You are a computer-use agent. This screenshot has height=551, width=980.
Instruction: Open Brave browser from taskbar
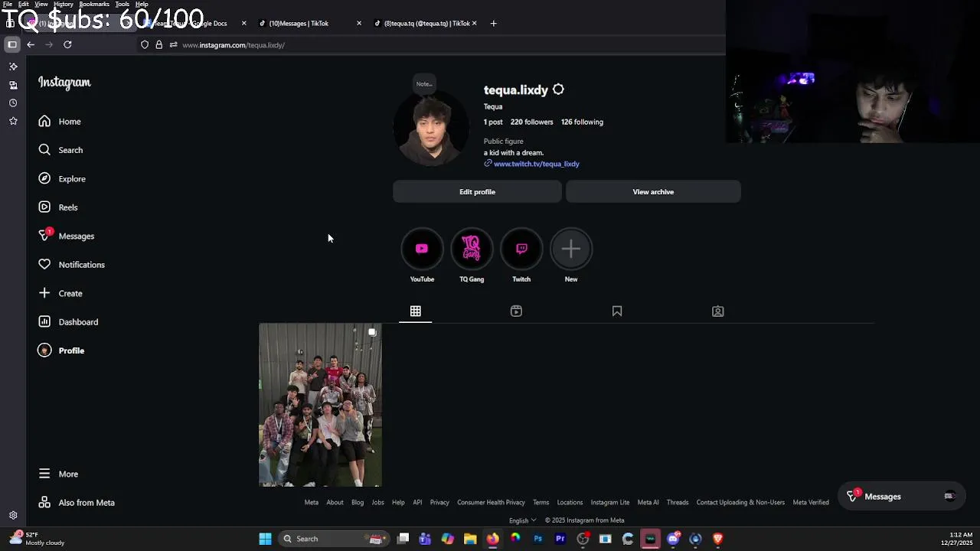(717, 539)
